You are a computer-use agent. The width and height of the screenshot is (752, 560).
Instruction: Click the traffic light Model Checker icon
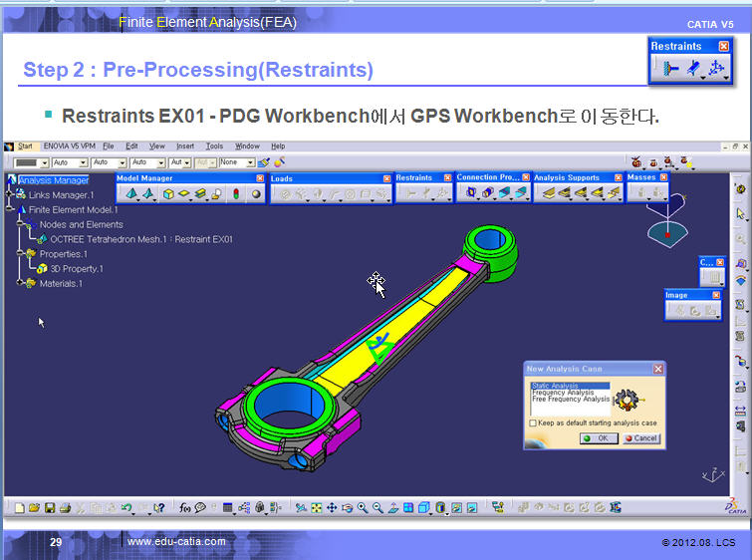[x=236, y=194]
